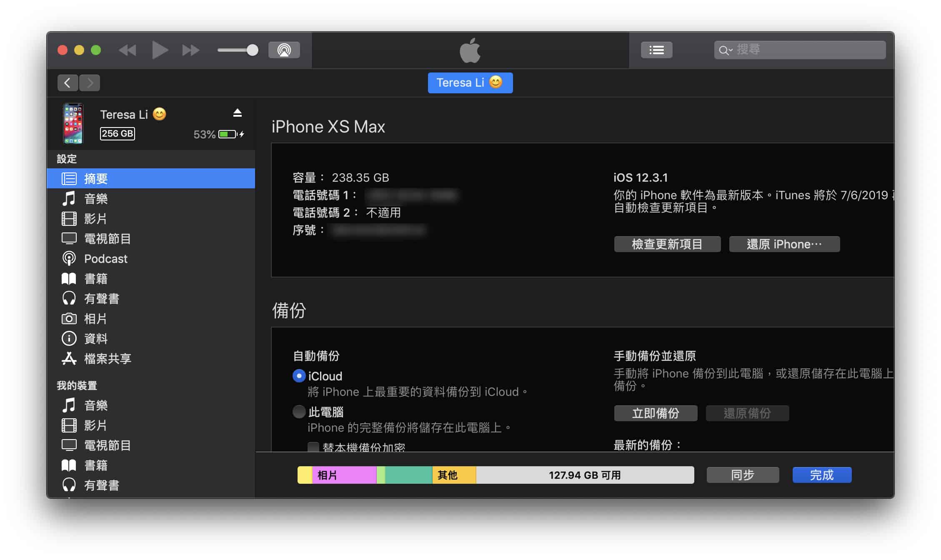
Task: Click the iPhone device thumbnail
Action: [73, 124]
